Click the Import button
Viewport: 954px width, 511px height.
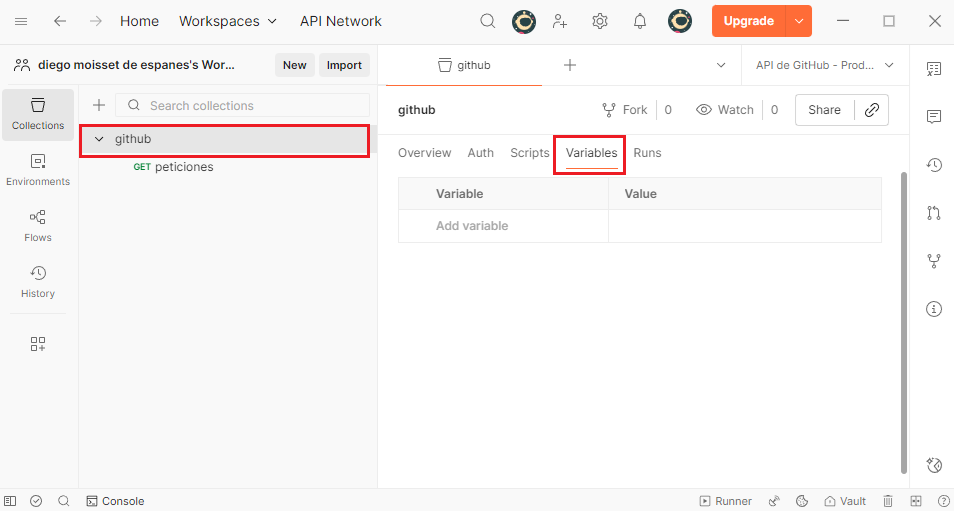click(x=344, y=65)
